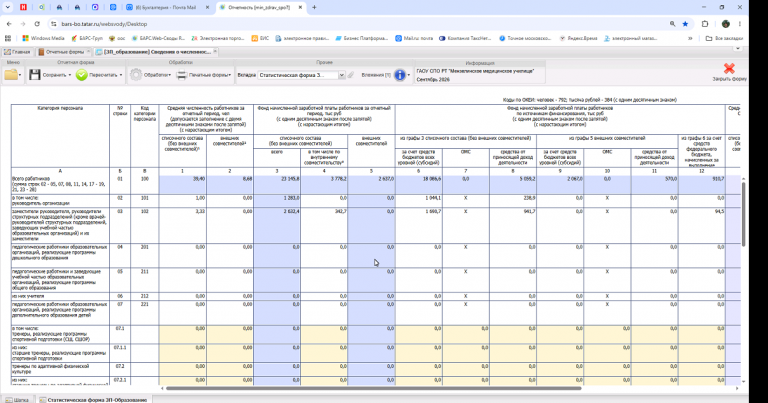768x403 pixels.
Task: Open Яндекс.Время bookmark
Action: tap(579, 38)
